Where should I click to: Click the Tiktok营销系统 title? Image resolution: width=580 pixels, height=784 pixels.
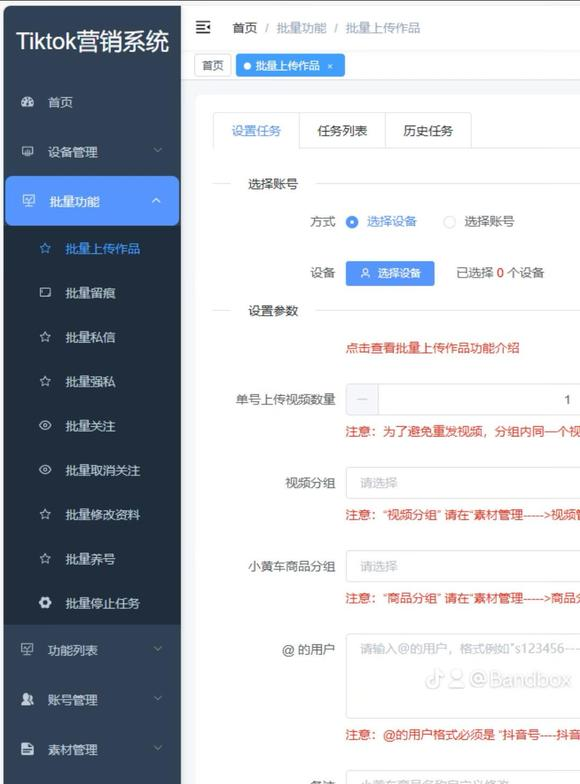[x=92, y=41]
